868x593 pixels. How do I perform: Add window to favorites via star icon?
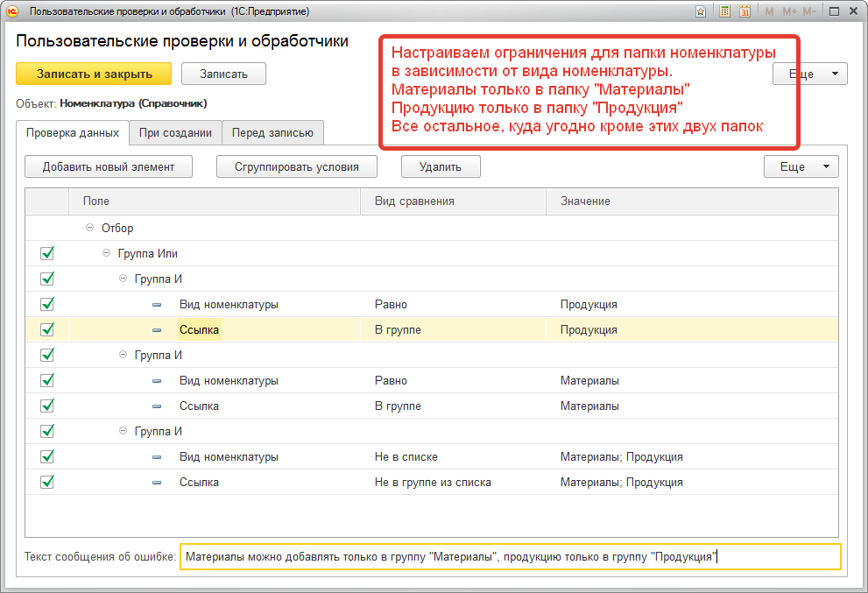[x=701, y=11]
